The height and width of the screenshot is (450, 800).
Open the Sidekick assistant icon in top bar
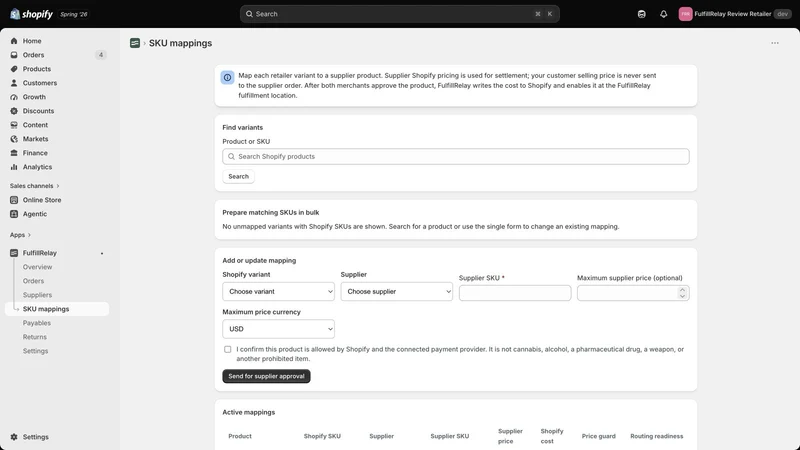click(x=641, y=14)
